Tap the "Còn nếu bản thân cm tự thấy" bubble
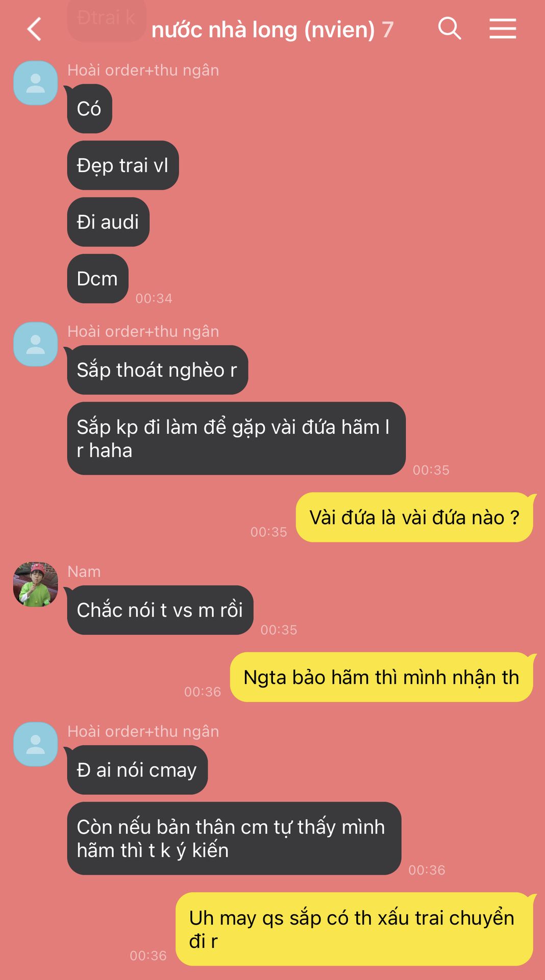 tap(234, 839)
